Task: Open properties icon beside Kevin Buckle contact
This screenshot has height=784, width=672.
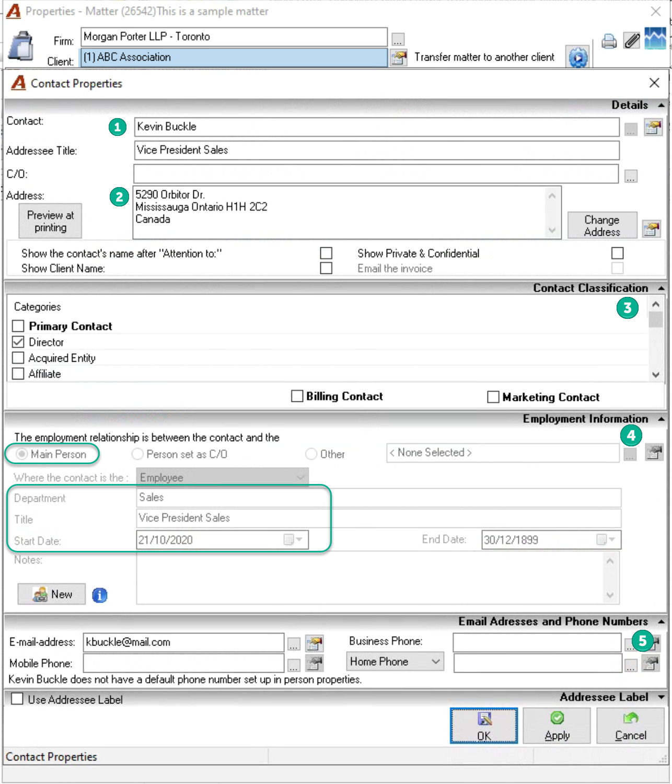Action: pos(653,127)
